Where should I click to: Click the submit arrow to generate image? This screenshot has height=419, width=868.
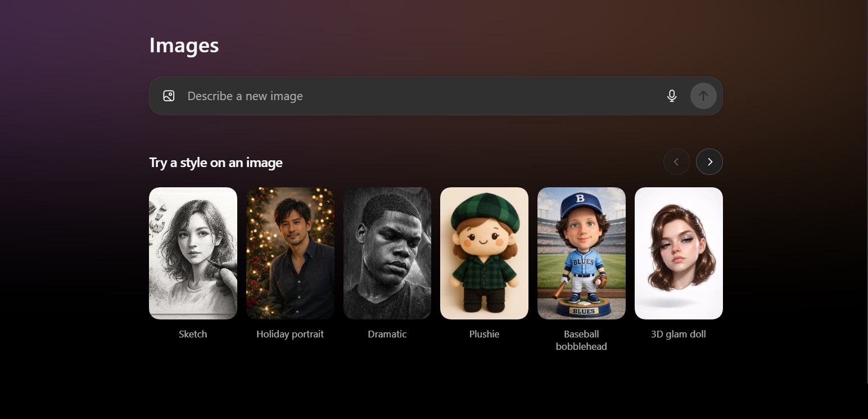(x=703, y=96)
